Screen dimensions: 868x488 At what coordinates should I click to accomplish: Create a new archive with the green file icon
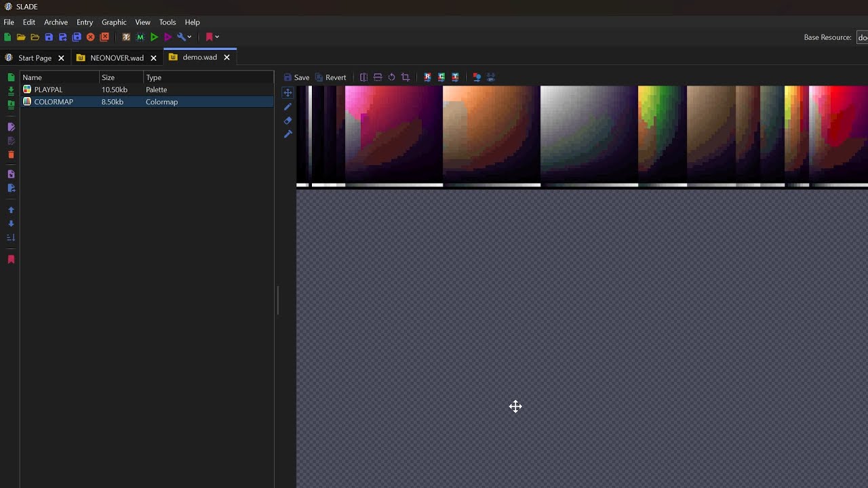[x=7, y=37]
